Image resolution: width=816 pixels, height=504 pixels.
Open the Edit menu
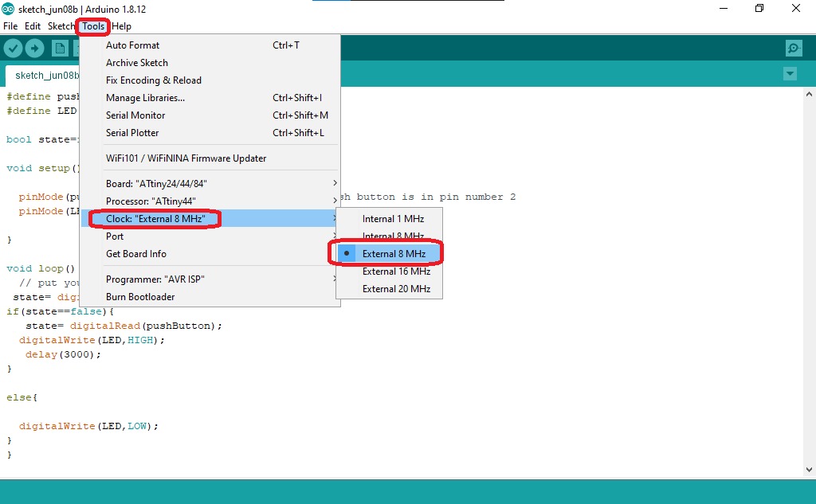click(x=33, y=26)
